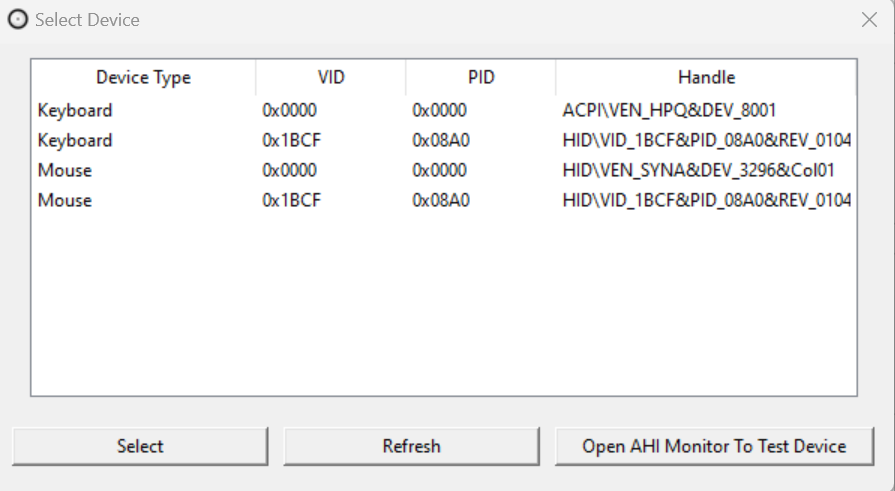Screen dimensions: 895x491
Task: Click the Refresh button
Action: 411,446
